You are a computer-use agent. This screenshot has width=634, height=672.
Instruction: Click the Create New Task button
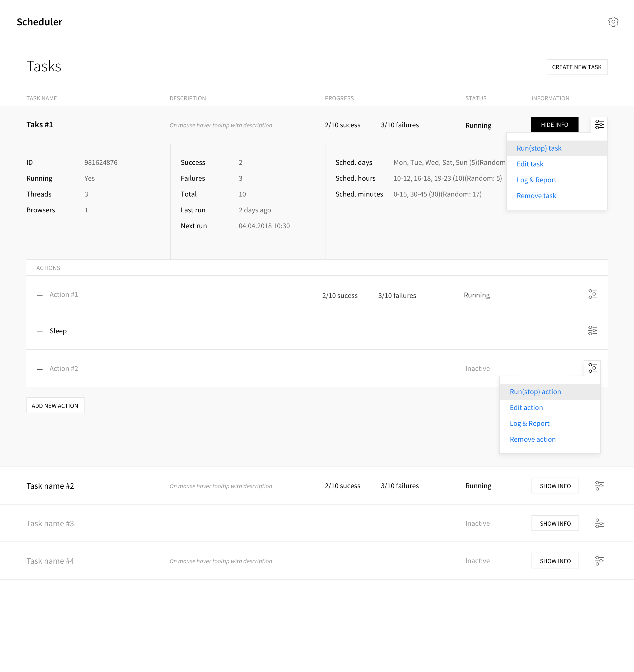[576, 67]
